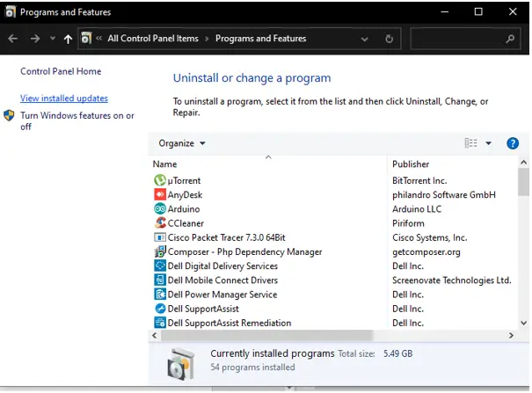Open the address bar history dropdown

pos(364,40)
